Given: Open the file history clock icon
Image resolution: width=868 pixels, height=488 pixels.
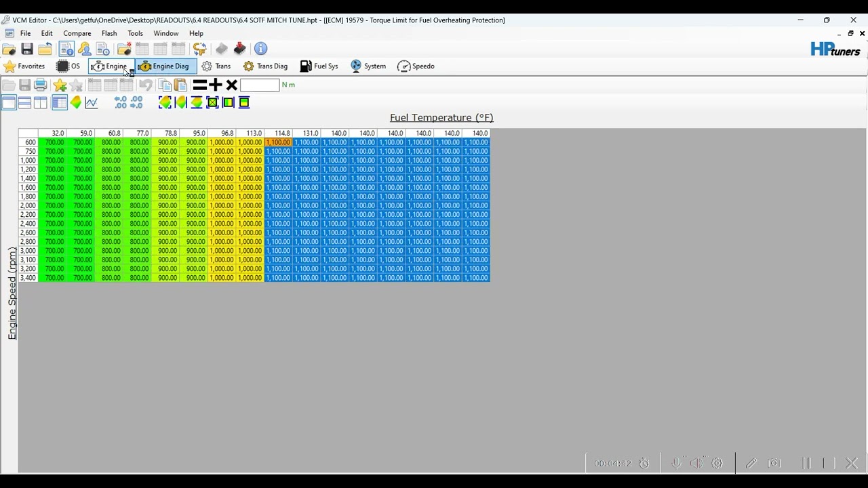Looking at the screenshot, I should [103, 49].
